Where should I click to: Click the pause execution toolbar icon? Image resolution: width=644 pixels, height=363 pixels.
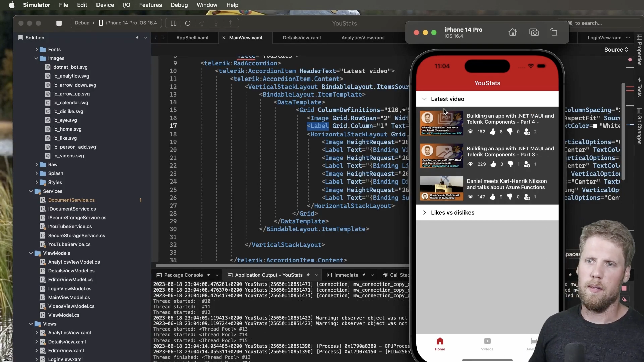click(173, 23)
